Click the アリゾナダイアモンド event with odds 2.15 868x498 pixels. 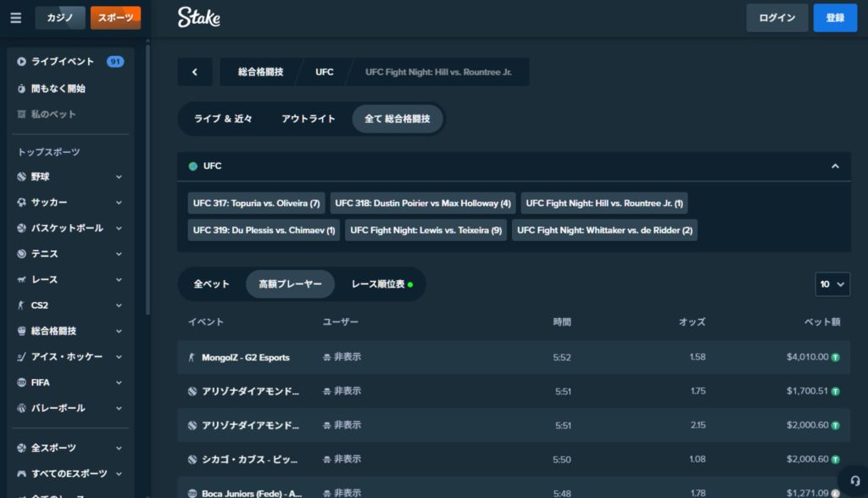pos(514,425)
